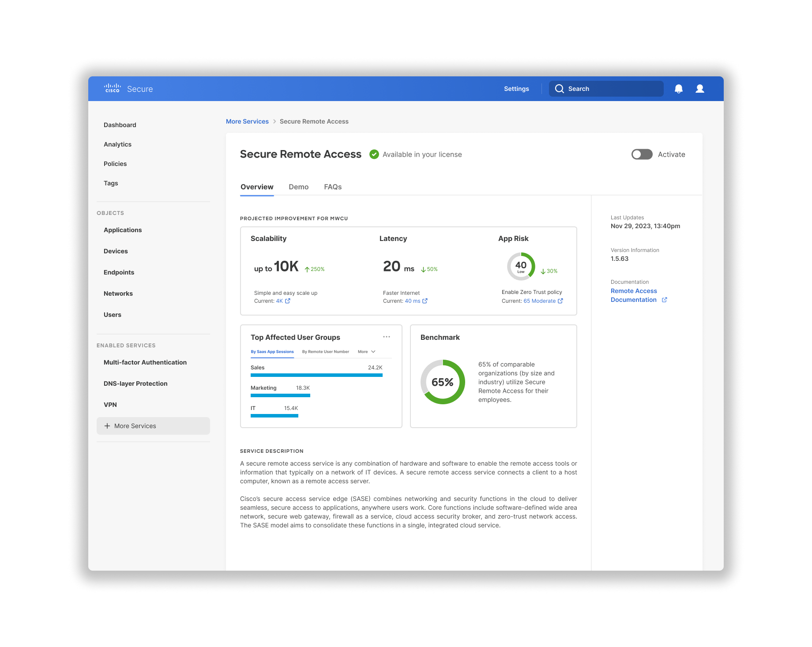Open the user profile icon
The height and width of the screenshot is (647, 812).
[x=700, y=89]
